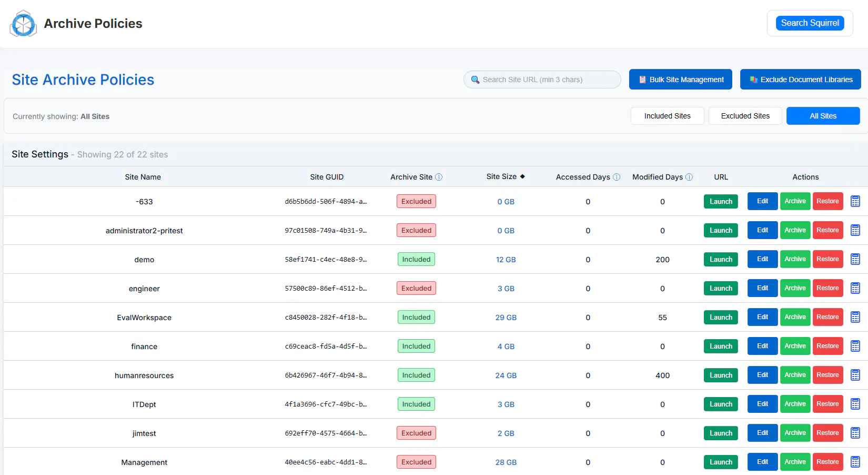The image size is (868, 475).
Task: Open details icon for ITDept row
Action: 855,404
